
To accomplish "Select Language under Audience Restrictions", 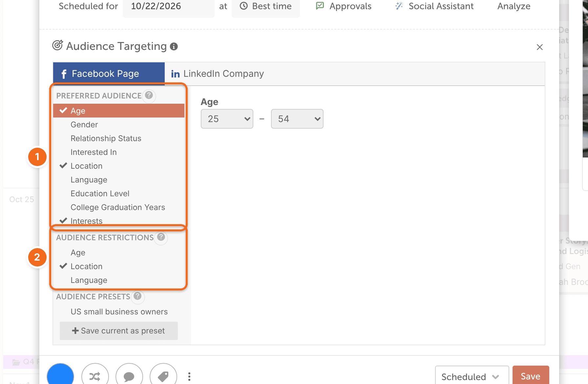I will 119,280.
